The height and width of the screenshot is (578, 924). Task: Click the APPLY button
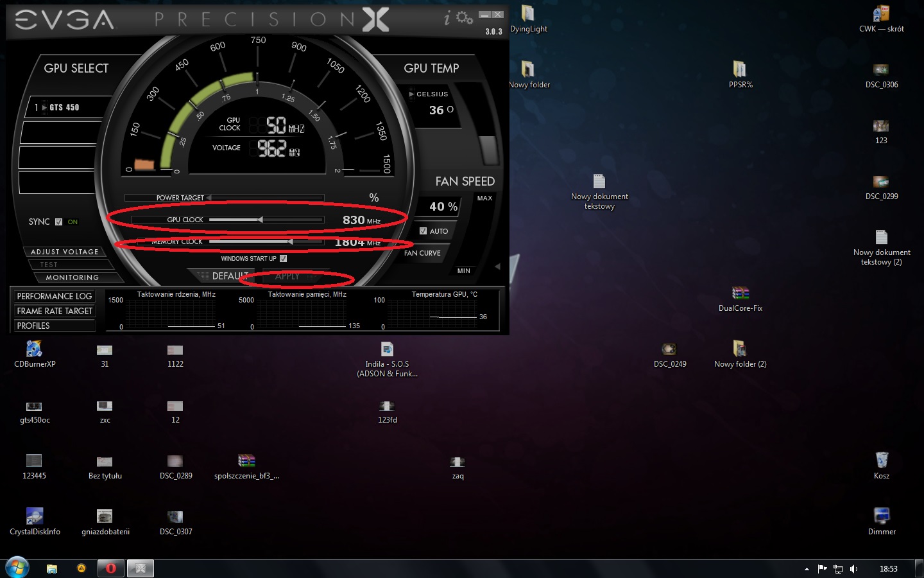287,276
